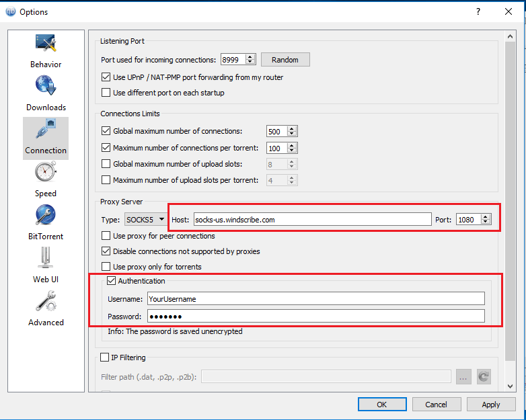Image resolution: width=526 pixels, height=420 pixels.
Task: Click the reload IP filter icon
Action: [484, 377]
